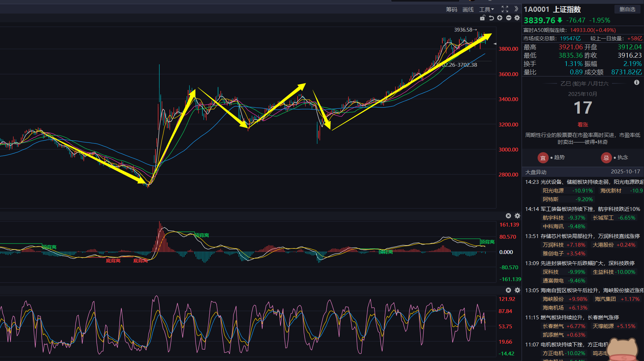Open the 工具 dropdown menu
This screenshot has height=361, width=644.
point(486,9)
